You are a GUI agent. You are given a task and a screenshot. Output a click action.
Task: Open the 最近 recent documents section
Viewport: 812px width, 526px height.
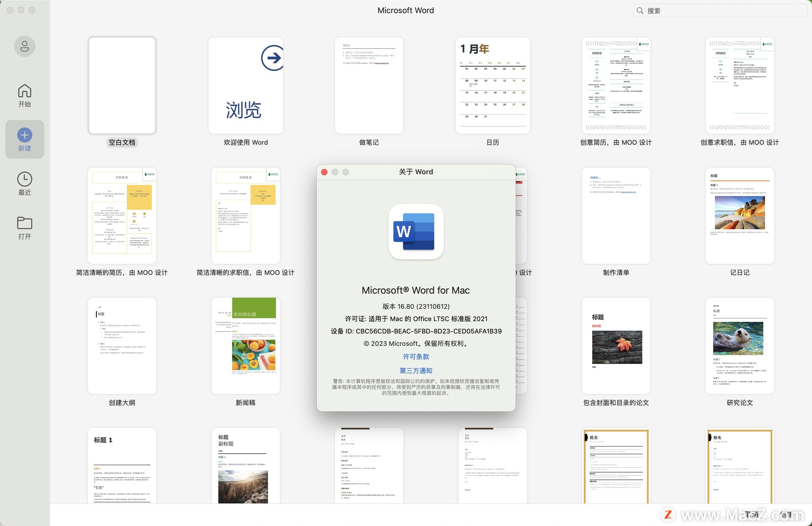click(x=25, y=184)
